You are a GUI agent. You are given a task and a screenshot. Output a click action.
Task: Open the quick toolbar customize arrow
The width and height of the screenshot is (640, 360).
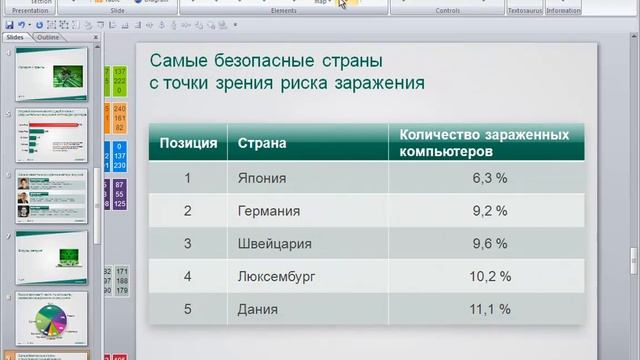pos(236,25)
